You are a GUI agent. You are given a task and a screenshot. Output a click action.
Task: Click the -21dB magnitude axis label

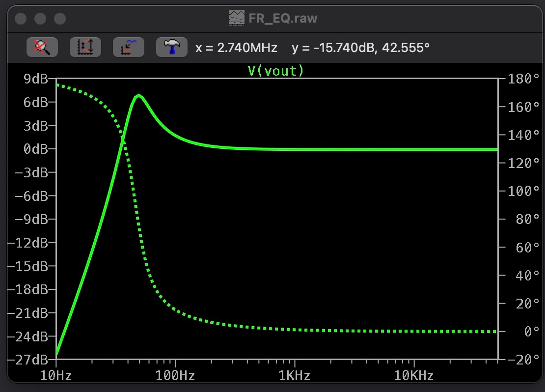pyautogui.click(x=27, y=313)
